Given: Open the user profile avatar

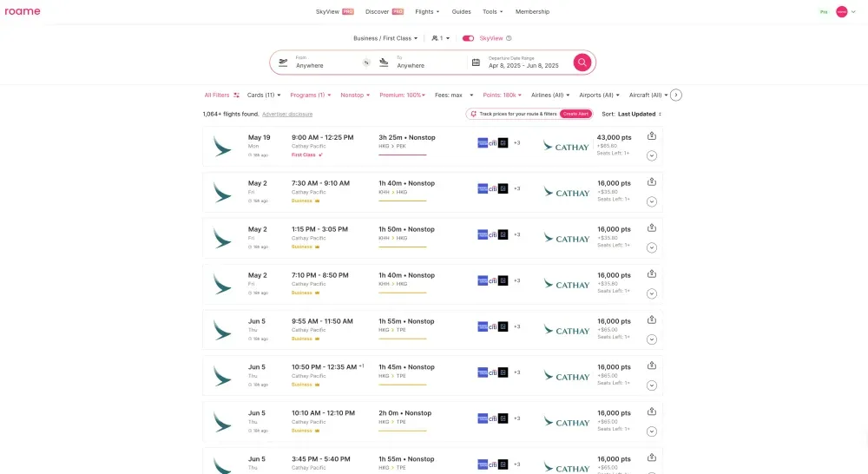Looking at the screenshot, I should [841, 12].
